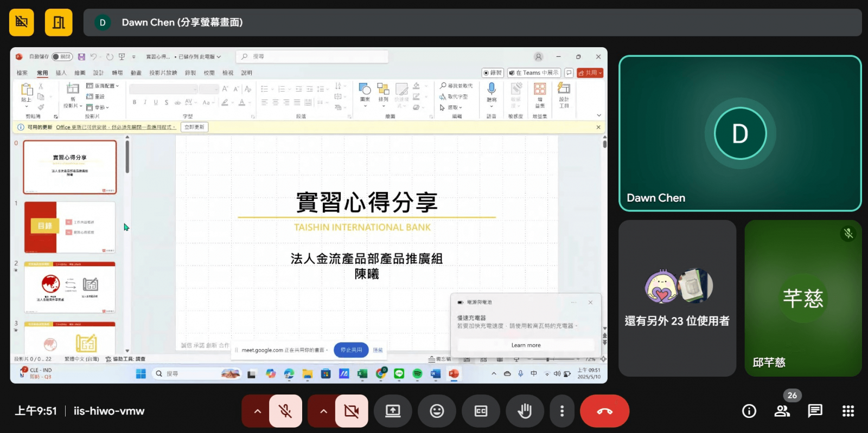
Task: Turn on the camera in Meet
Action: [x=352, y=411]
